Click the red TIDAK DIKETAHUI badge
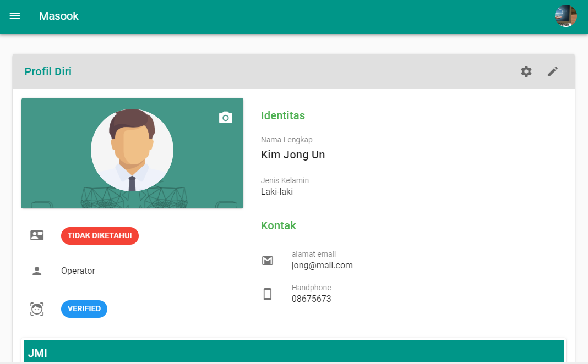Viewport: 588px width, 364px height. click(x=100, y=236)
